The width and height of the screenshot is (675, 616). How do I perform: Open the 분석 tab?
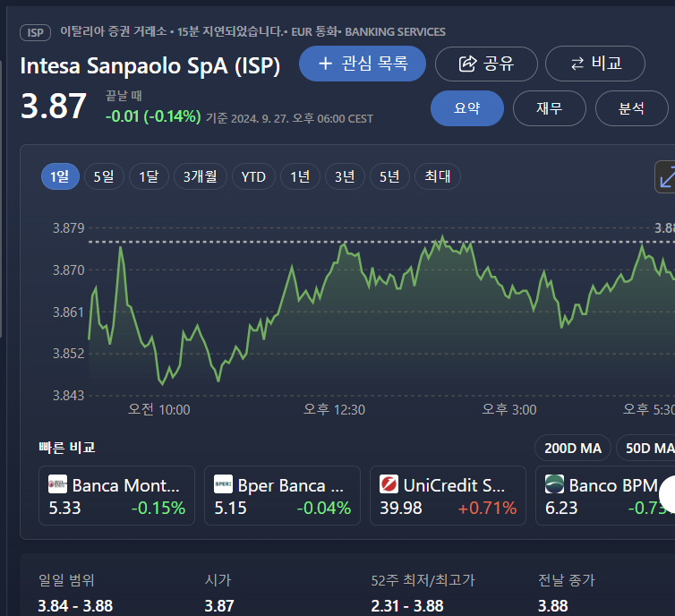click(631, 108)
